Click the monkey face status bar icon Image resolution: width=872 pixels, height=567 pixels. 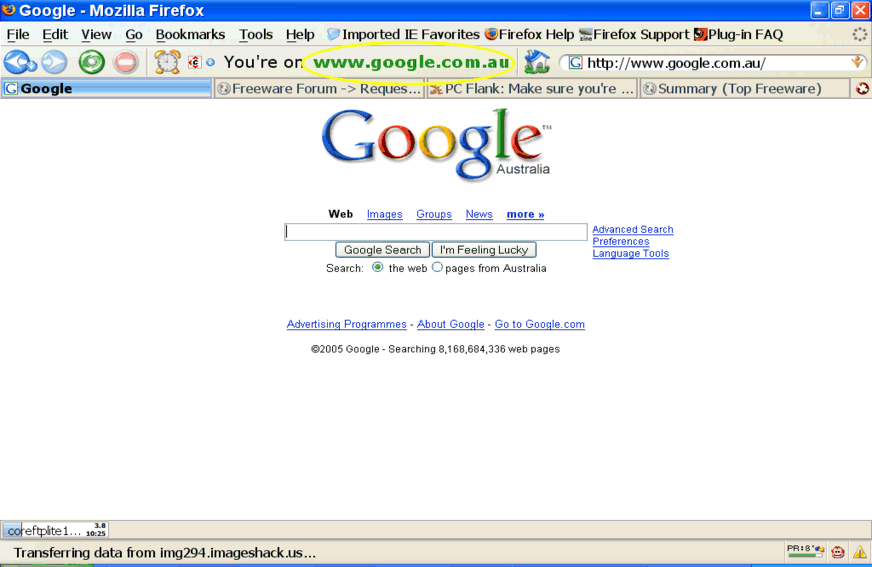838,552
